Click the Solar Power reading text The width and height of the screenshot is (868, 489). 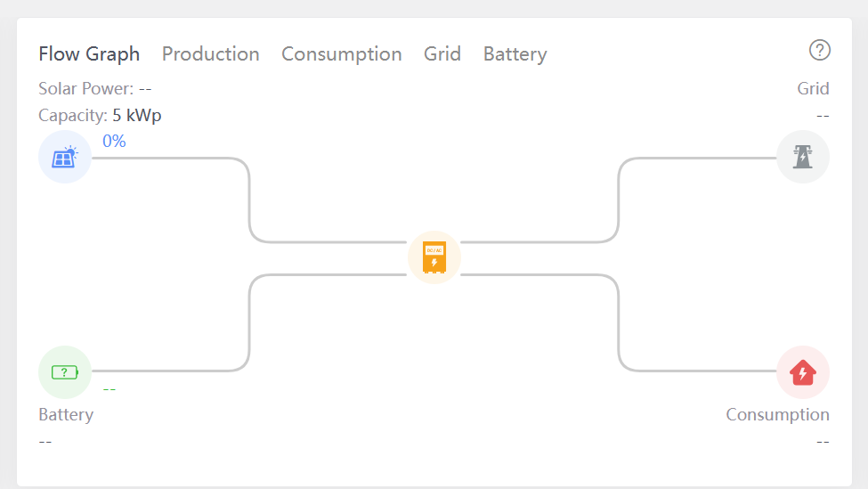95,89
